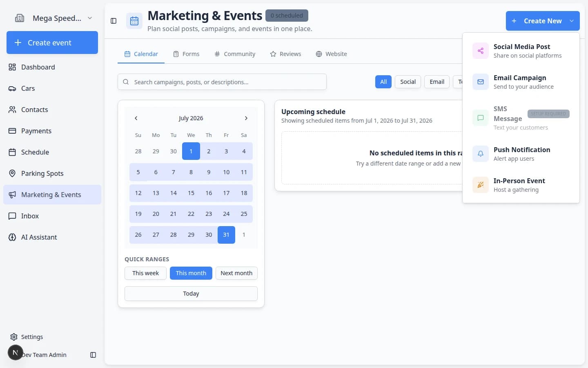Open Settings via the gear icon
The width and height of the screenshot is (588, 368).
tap(14, 337)
